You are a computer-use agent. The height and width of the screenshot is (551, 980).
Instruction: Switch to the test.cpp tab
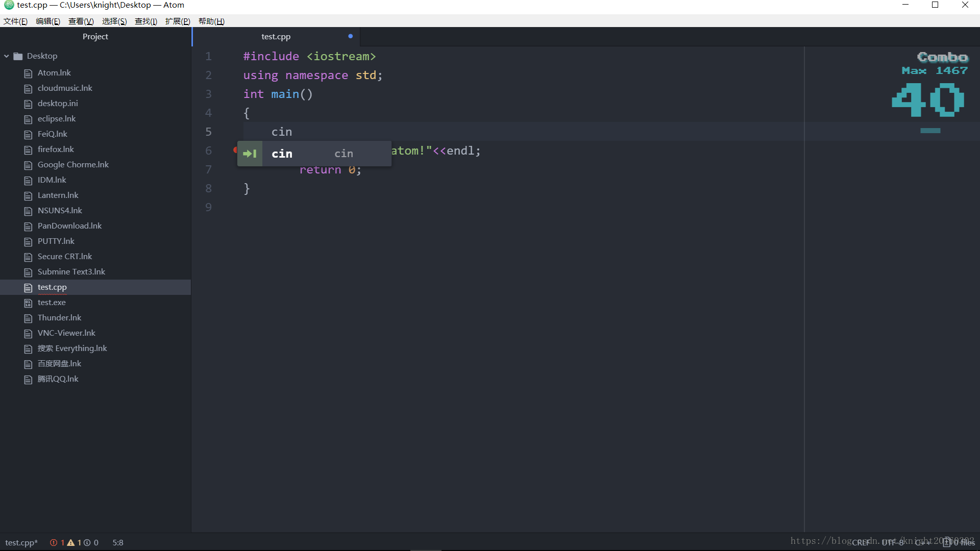click(276, 36)
